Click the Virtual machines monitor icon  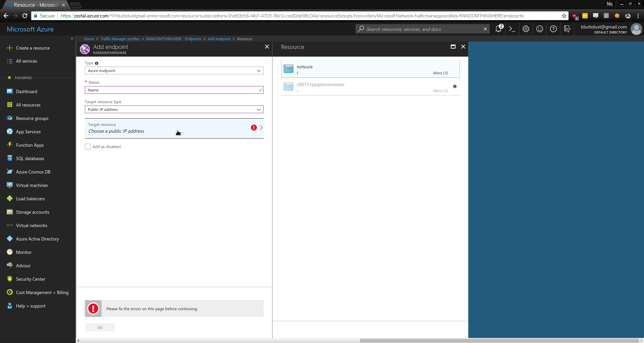click(x=10, y=185)
